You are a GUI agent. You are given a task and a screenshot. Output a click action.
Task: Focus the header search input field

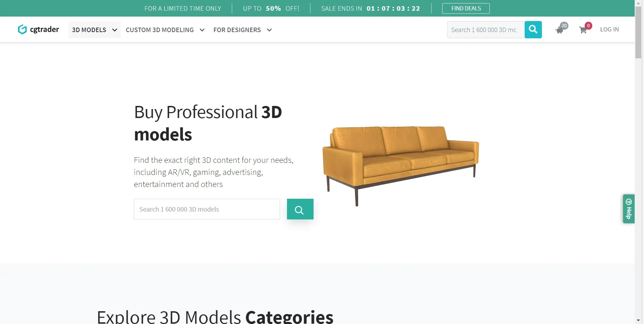485,30
